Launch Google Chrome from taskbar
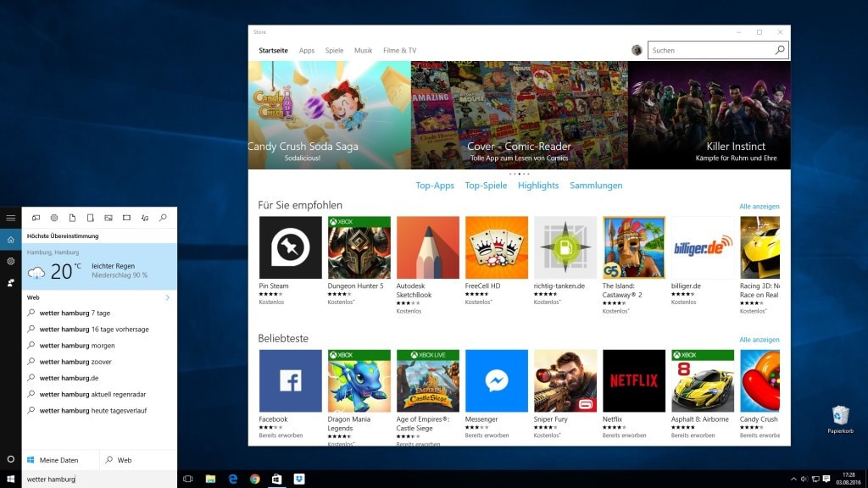The height and width of the screenshot is (488, 868). click(254, 480)
